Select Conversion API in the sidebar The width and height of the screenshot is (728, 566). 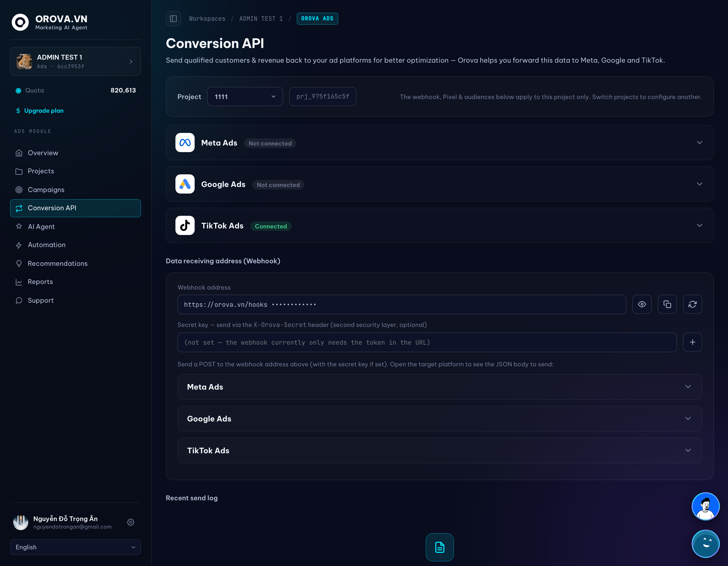(x=75, y=208)
